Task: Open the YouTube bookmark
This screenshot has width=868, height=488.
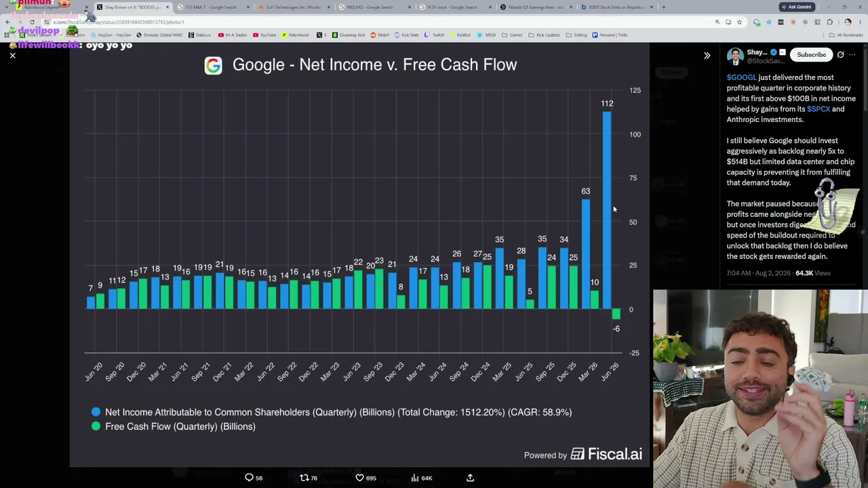Action: [x=264, y=35]
